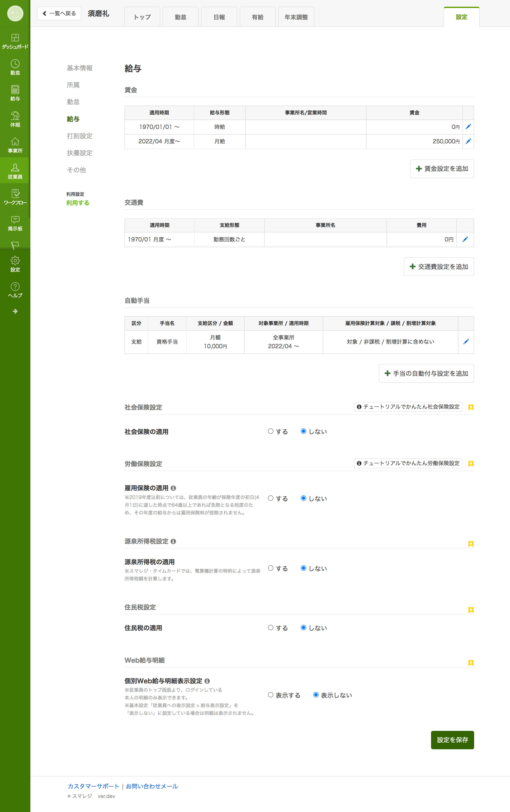The width and height of the screenshot is (510, 812).
Task: Open the 勤怠 clock icon in sidebar
Action: tap(15, 67)
